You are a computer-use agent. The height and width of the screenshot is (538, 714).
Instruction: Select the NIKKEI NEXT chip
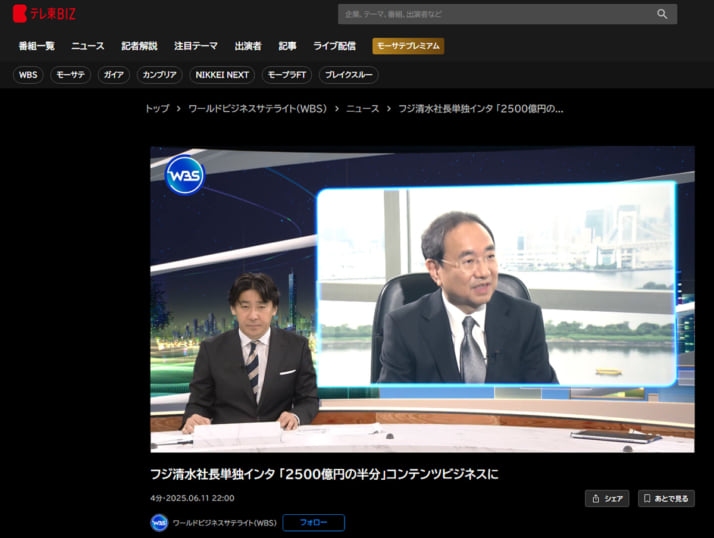(222, 75)
